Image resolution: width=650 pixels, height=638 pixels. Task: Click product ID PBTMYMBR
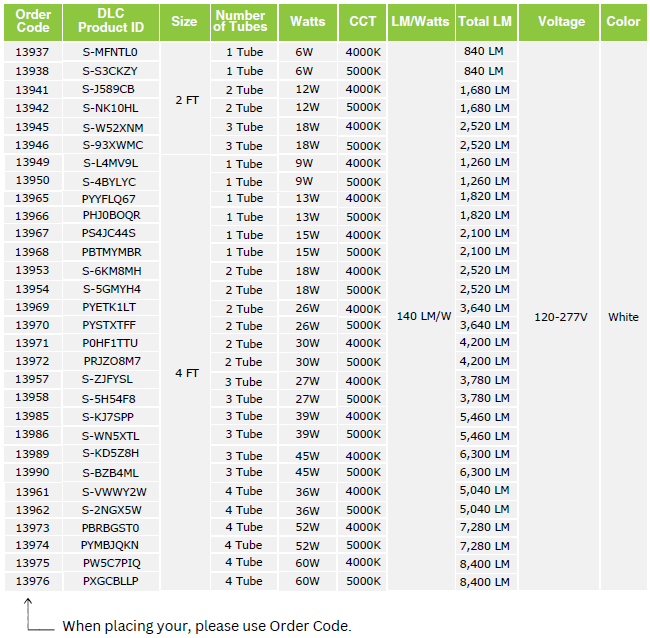112,252
